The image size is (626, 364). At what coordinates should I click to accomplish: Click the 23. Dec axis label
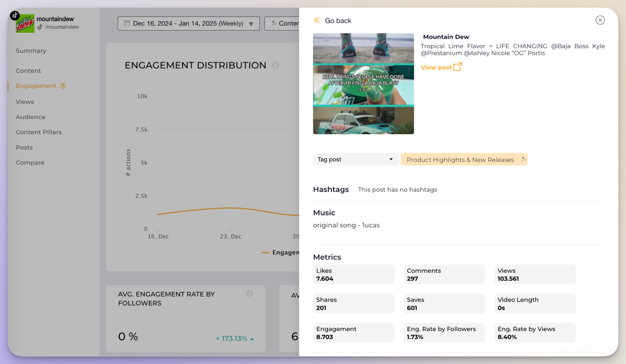click(230, 236)
